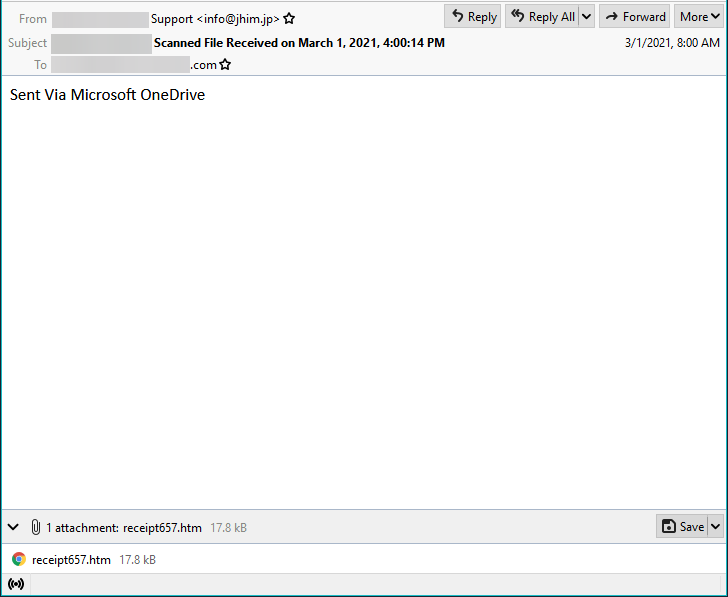This screenshot has width=728, height=597.
Task: Collapse the attachment pane chevron
Action: point(14,527)
